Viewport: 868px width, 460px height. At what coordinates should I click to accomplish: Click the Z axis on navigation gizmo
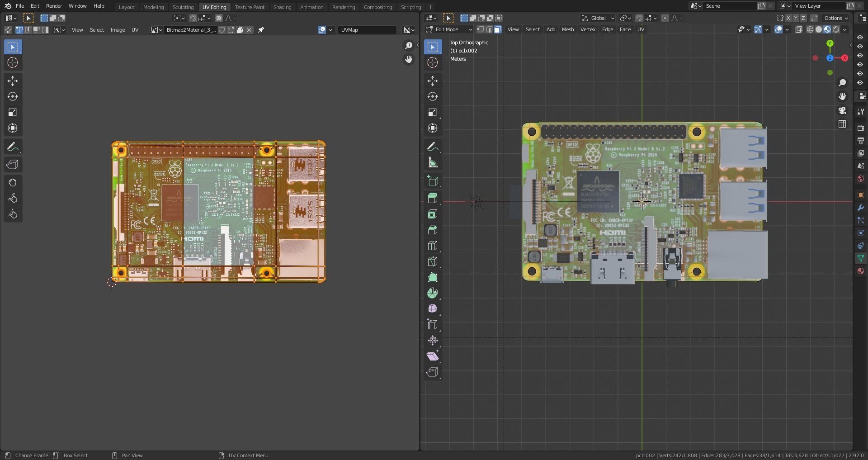pyautogui.click(x=830, y=58)
